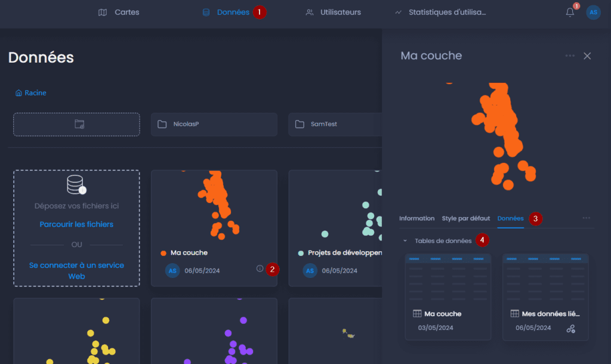The height and width of the screenshot is (364, 611).
Task: Open the three-dot menu beside Ma couche title
Action: click(570, 55)
